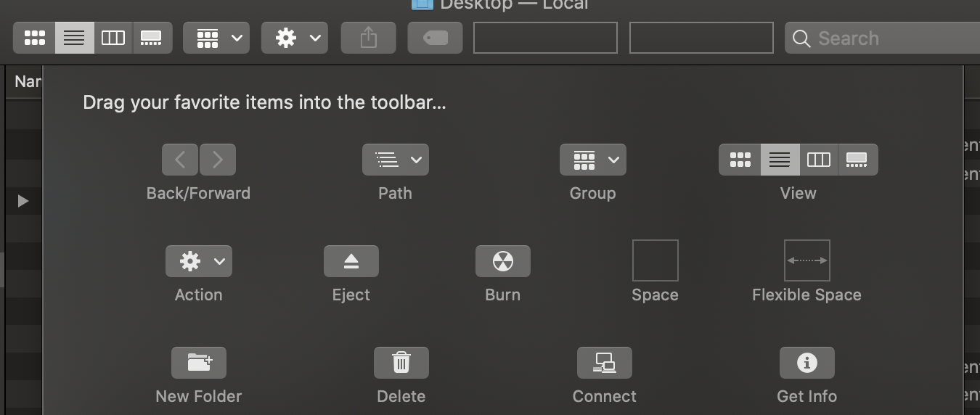980x415 pixels.
Task: Select the Flexible Space item
Action: coord(807,260)
